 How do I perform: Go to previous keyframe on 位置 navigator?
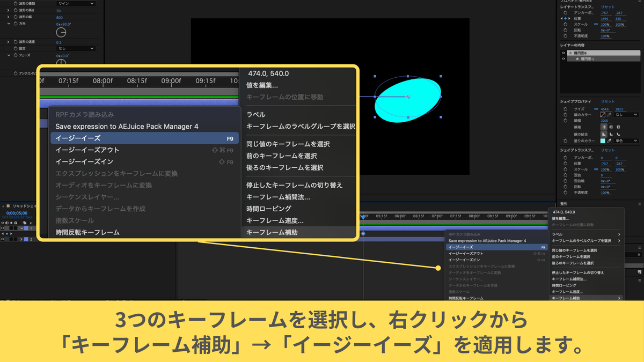click(561, 19)
